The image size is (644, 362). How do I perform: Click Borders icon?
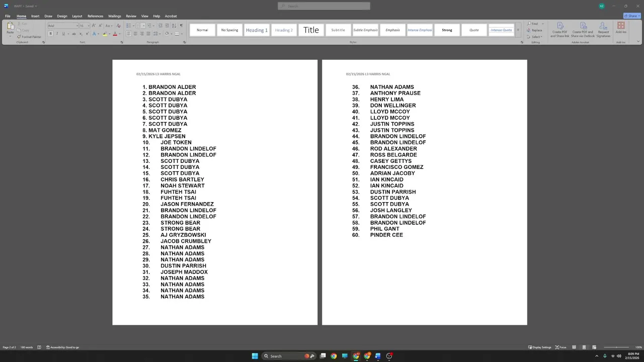[x=177, y=34]
